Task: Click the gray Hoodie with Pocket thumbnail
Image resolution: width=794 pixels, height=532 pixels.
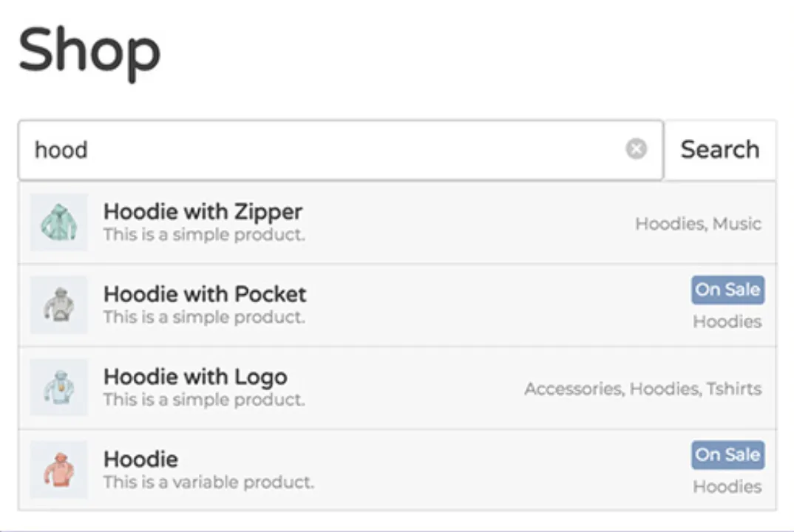Action: tap(59, 305)
